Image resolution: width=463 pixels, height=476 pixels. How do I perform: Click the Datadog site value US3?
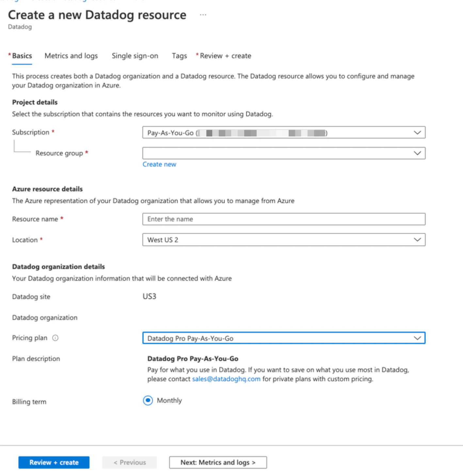pyautogui.click(x=150, y=296)
